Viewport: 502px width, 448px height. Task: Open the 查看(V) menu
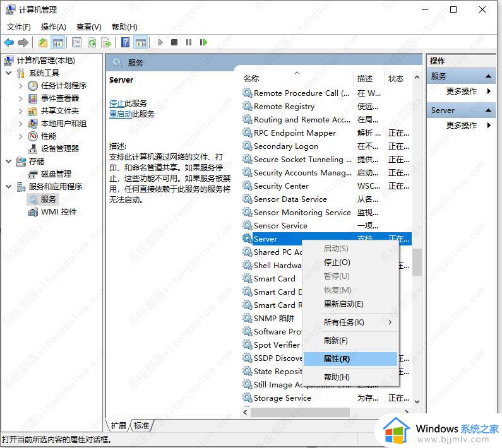point(88,27)
